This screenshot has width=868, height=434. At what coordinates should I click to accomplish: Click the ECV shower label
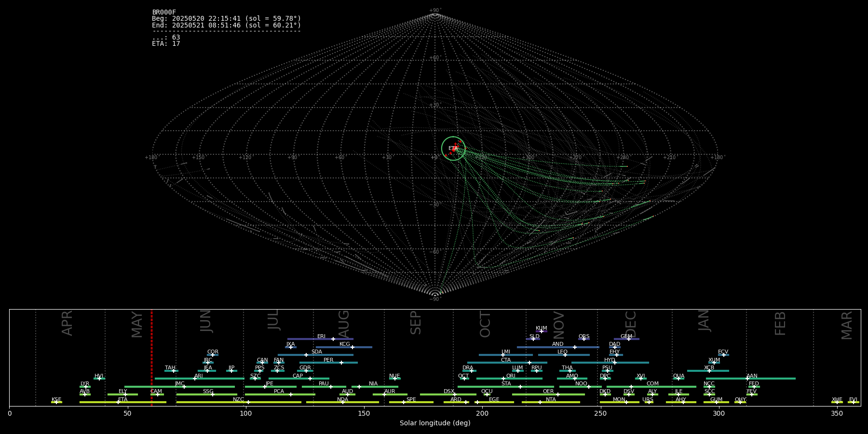pyautogui.click(x=723, y=352)
